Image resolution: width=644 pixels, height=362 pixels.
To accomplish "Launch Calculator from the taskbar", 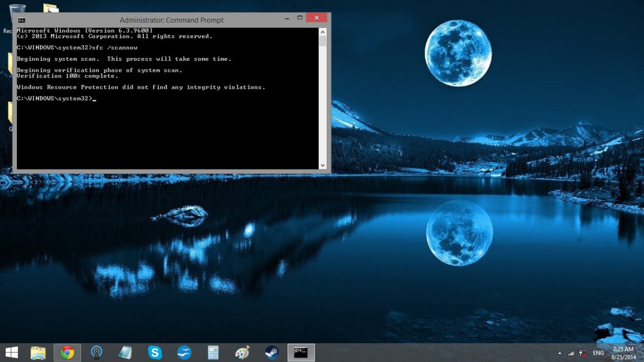I will [213, 353].
